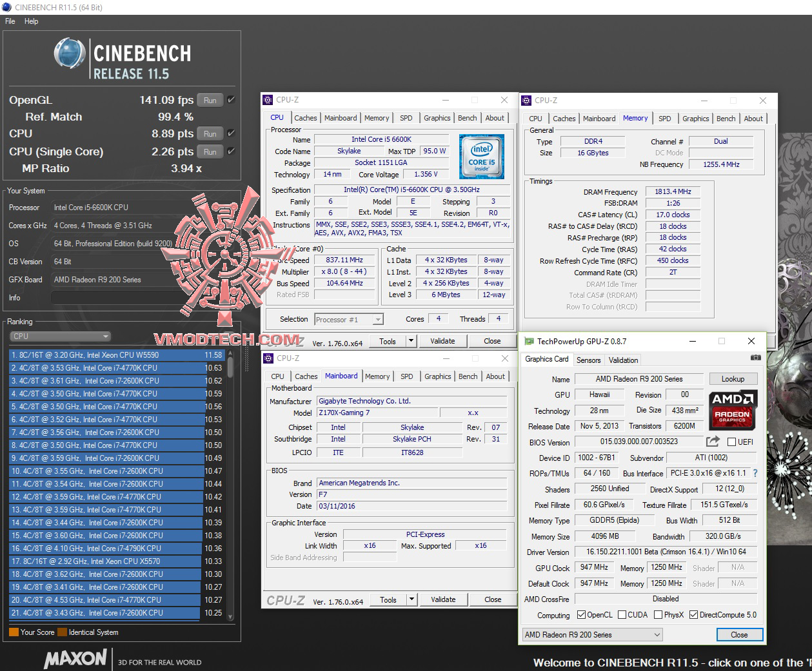This screenshot has height=671, width=812.
Task: Toggle the CPU (Single Core) checkbox
Action: pyautogui.click(x=232, y=151)
